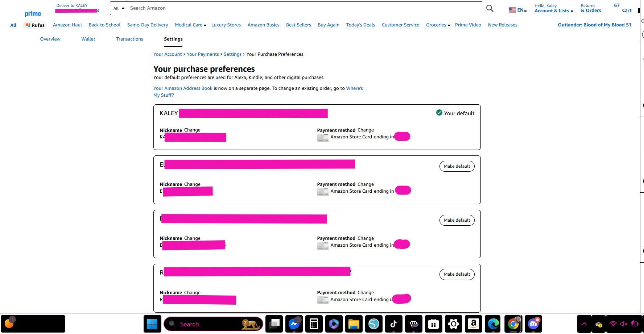Open Calculator from the taskbar
The width and height of the screenshot is (644, 334).
pos(314,324)
